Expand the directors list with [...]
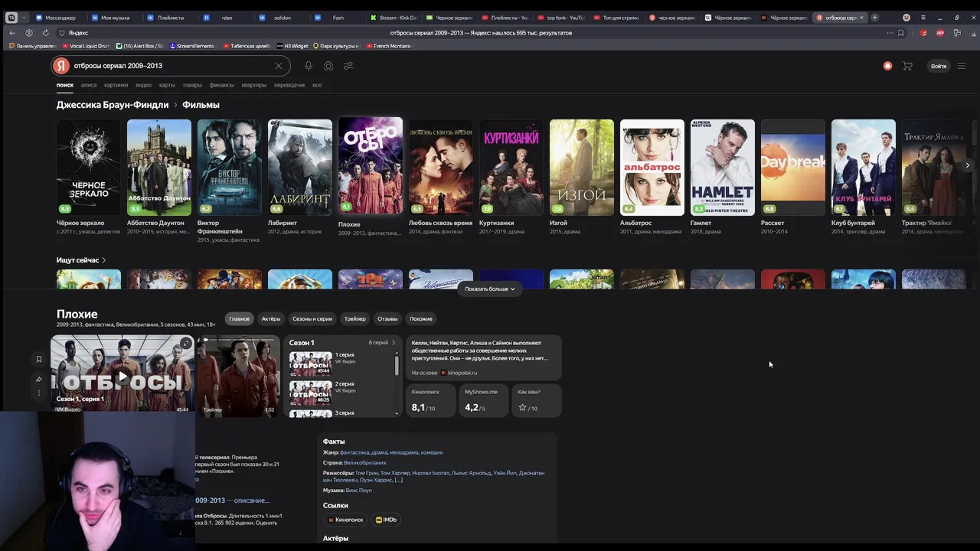Screen dimensions: 980x551 [398, 480]
